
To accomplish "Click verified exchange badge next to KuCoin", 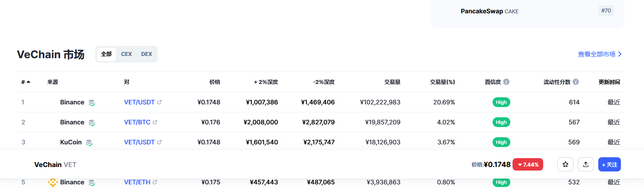I will tap(89, 143).
